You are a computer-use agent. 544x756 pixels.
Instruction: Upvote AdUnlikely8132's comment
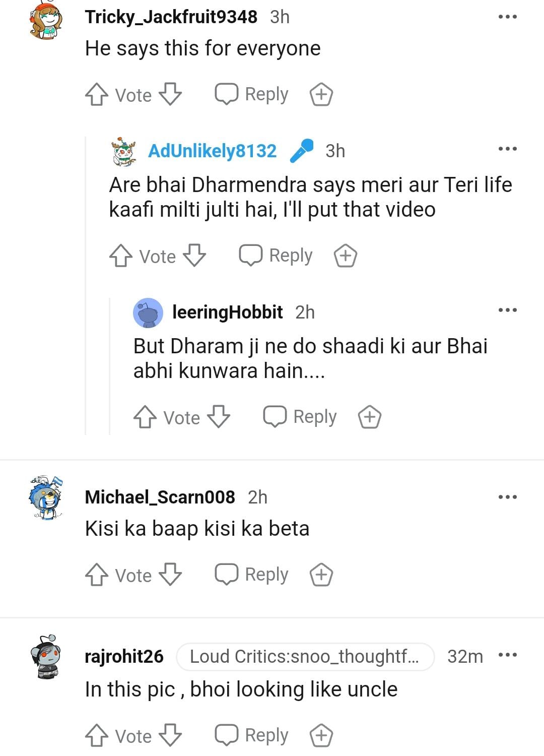(x=120, y=256)
